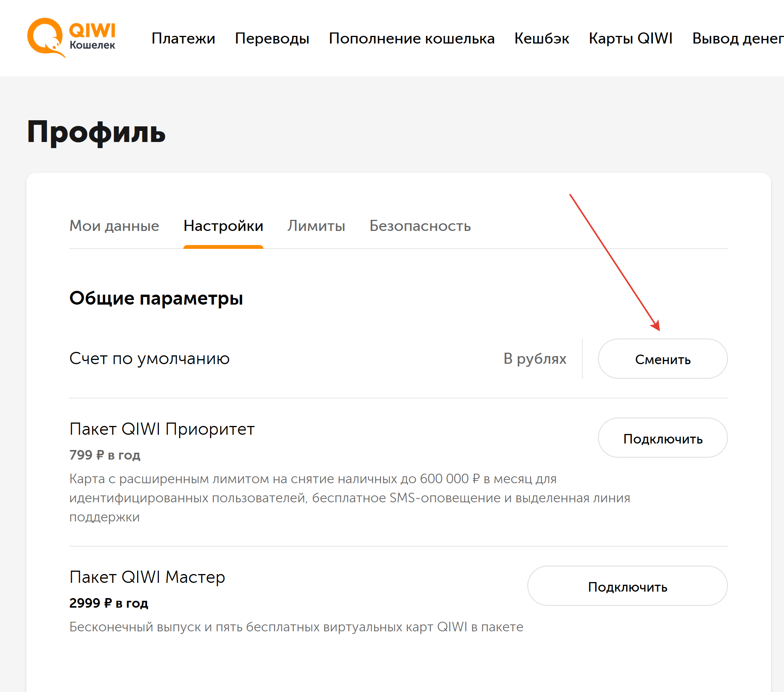The width and height of the screenshot is (784, 692).
Task: Click the Мастер package description text
Action: point(296,627)
